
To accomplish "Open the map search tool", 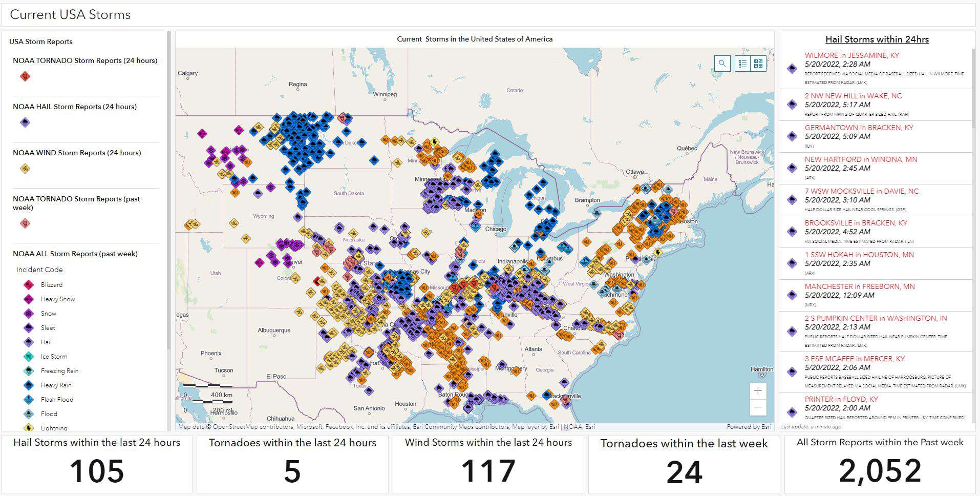I will (722, 64).
